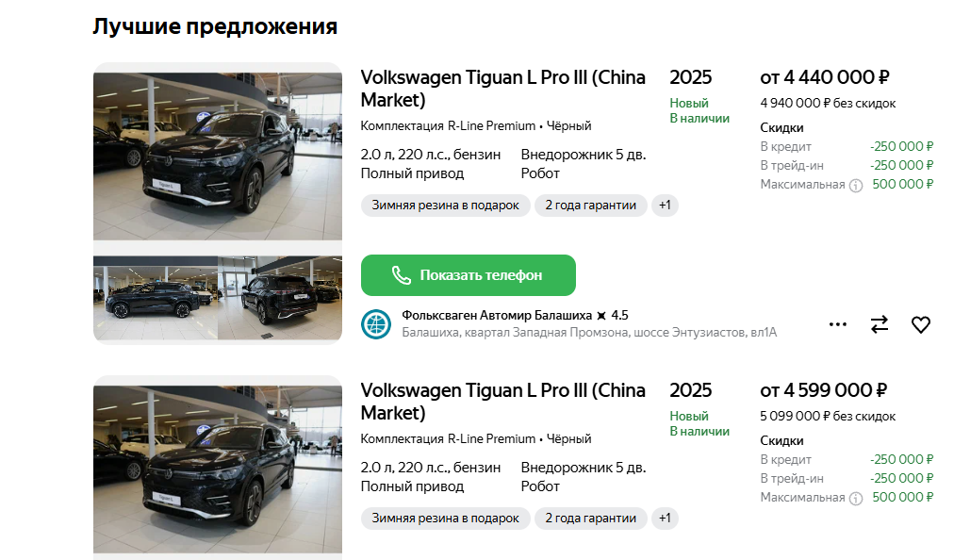Open second Volkswagen Tiguan L Pro III title
Screen dimensions: 954x560
click(502, 402)
